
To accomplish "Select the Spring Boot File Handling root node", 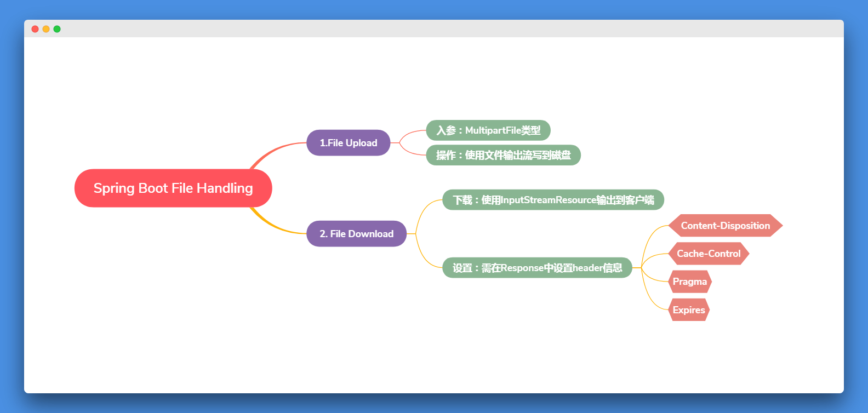I will (173, 188).
